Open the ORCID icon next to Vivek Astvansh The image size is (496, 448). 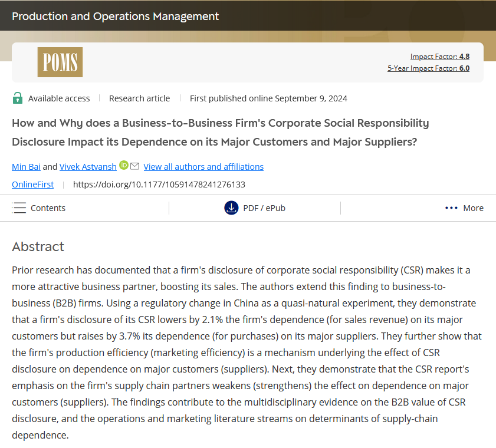[x=123, y=166]
